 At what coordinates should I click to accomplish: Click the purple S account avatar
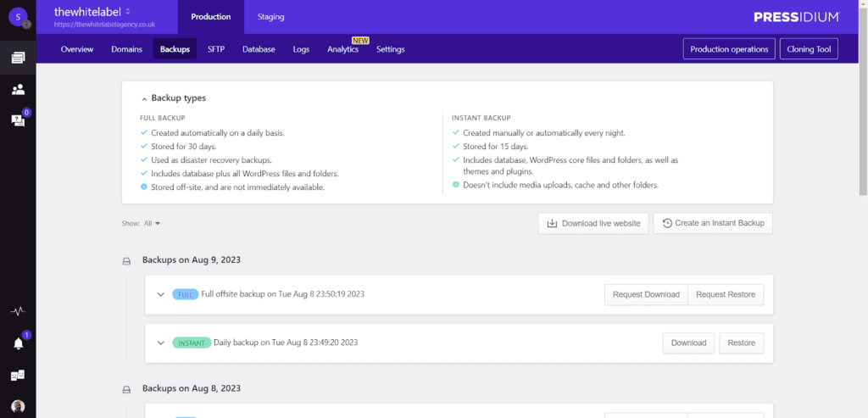point(19,17)
